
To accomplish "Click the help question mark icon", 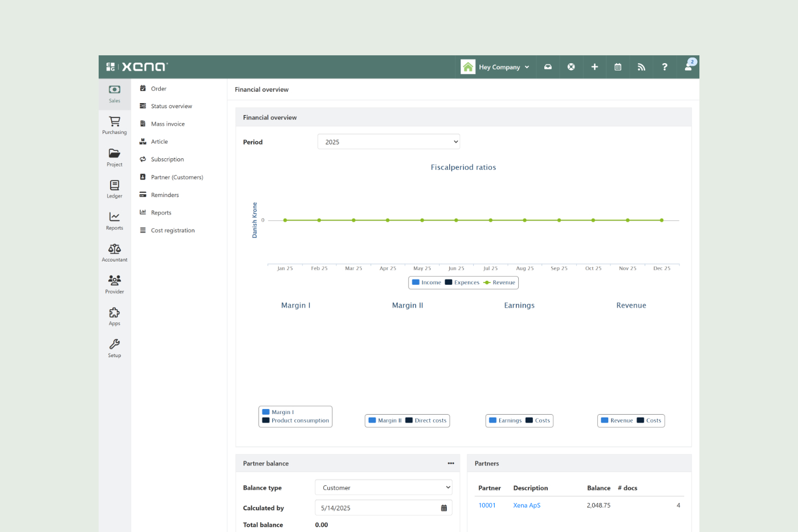I will pyautogui.click(x=665, y=67).
